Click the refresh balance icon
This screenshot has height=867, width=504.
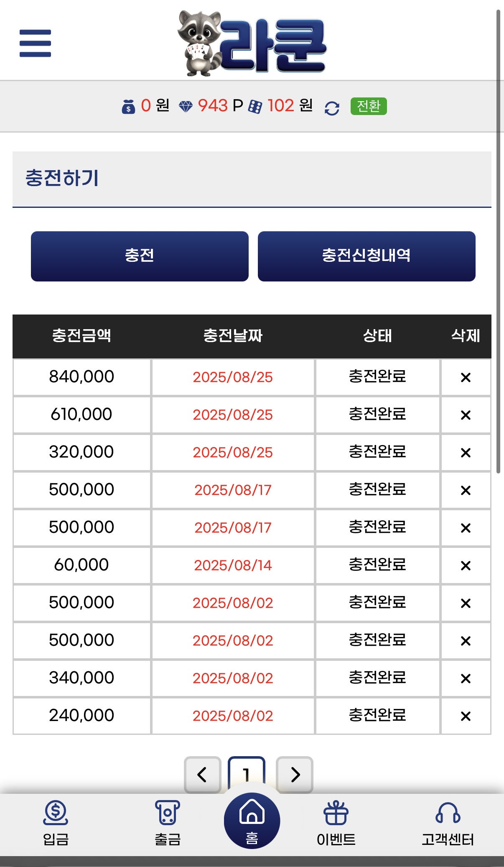pos(332,108)
